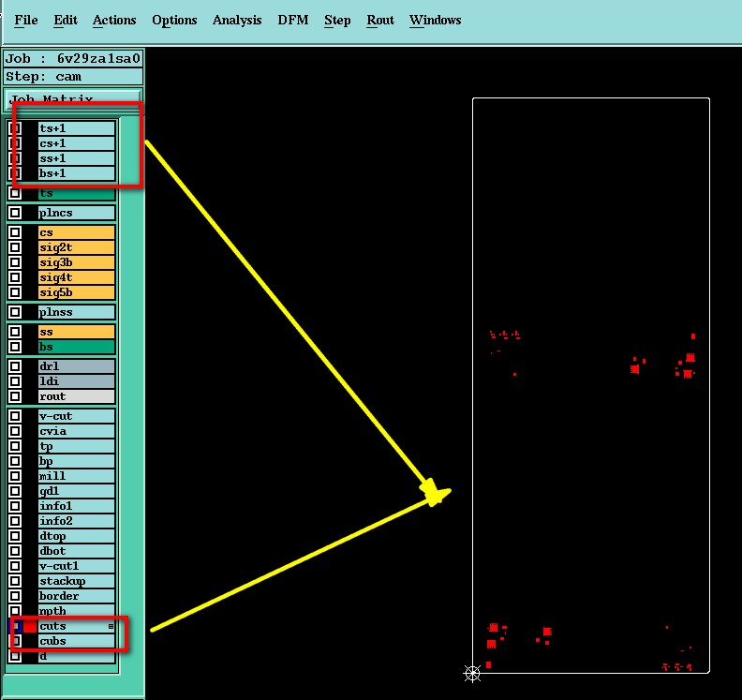Select the green bs layer row
742x700 pixels.
(x=77, y=347)
